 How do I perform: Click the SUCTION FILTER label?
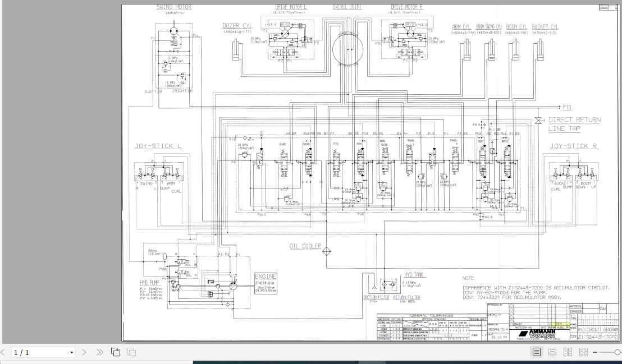(376, 297)
